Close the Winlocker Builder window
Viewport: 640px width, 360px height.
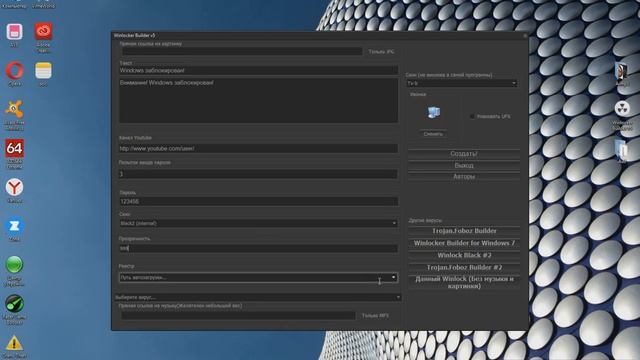point(524,36)
